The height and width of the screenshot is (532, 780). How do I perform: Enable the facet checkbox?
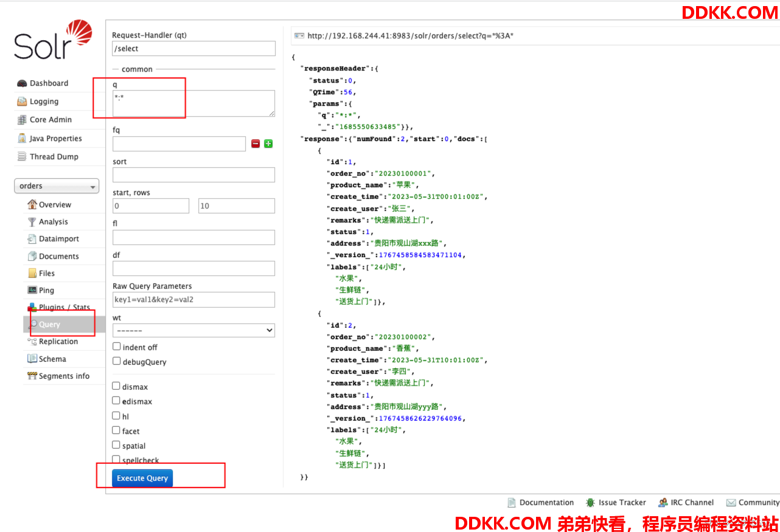coord(116,430)
